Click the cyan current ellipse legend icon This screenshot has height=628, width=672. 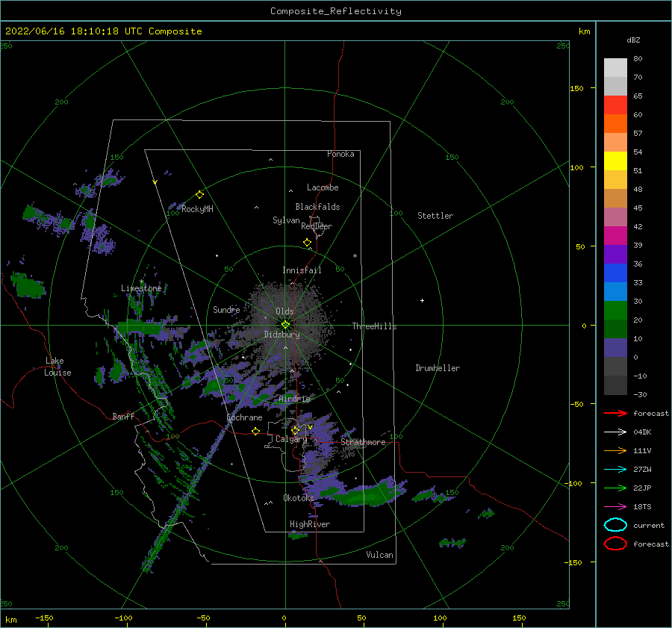coord(615,525)
